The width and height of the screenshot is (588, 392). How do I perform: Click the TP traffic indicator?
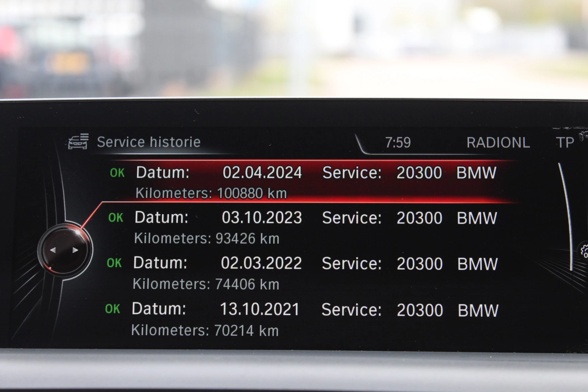pos(565,143)
